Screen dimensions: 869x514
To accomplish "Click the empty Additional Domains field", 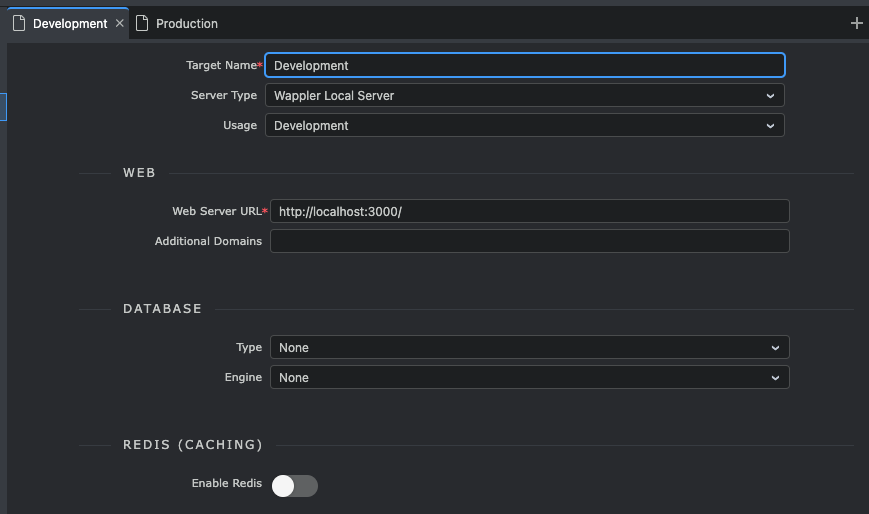I will 529,241.
